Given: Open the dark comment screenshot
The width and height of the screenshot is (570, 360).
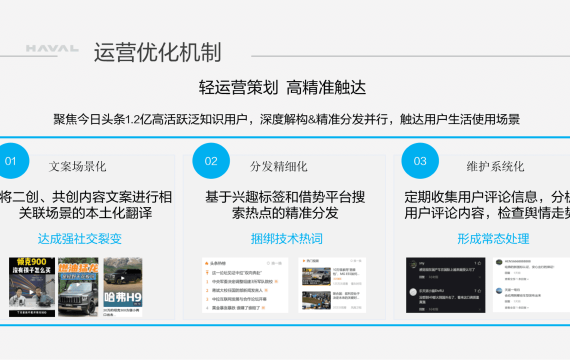Looking at the screenshot, I should pos(446,285).
